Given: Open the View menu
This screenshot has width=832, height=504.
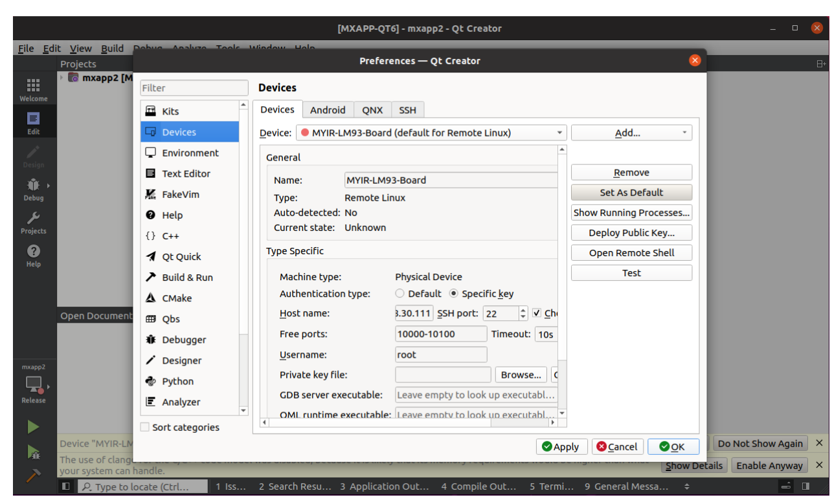Looking at the screenshot, I should [x=81, y=49].
